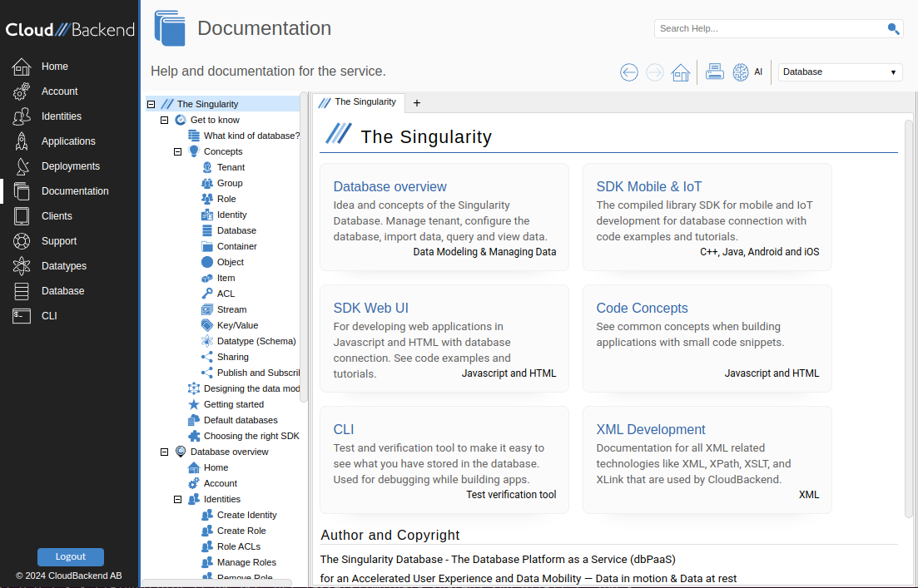Viewport: 918px width, 588px height.
Task: Select 'What kind of database?' tree item
Action: coord(251,136)
